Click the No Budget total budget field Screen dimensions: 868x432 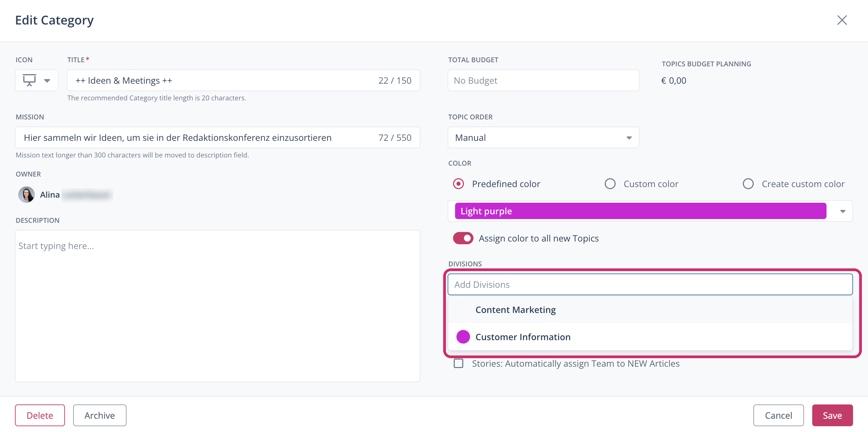coord(543,81)
